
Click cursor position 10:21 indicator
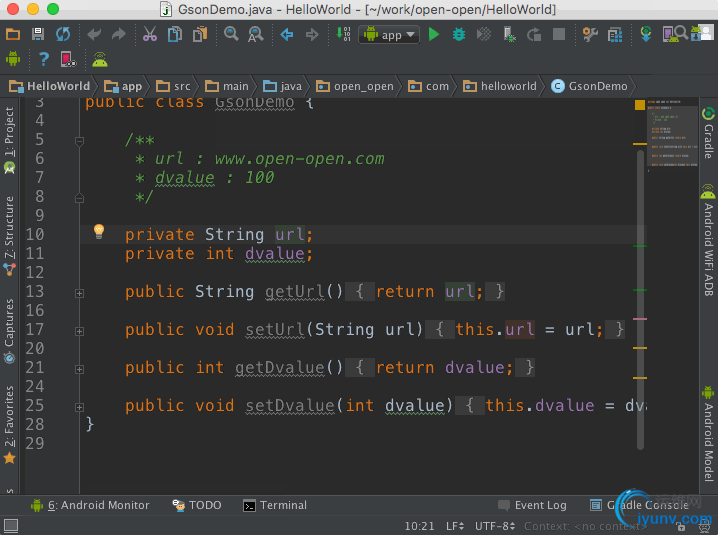point(419,526)
